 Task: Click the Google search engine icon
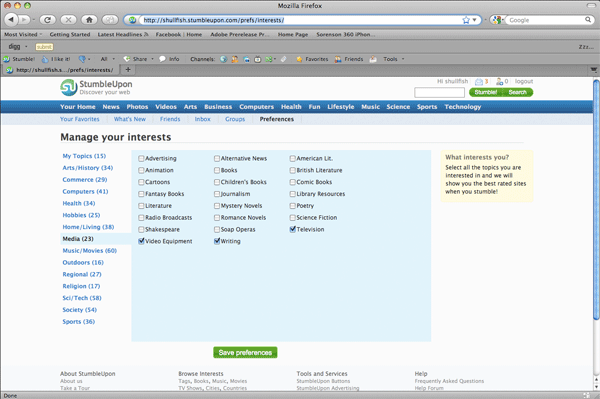[x=496, y=20]
